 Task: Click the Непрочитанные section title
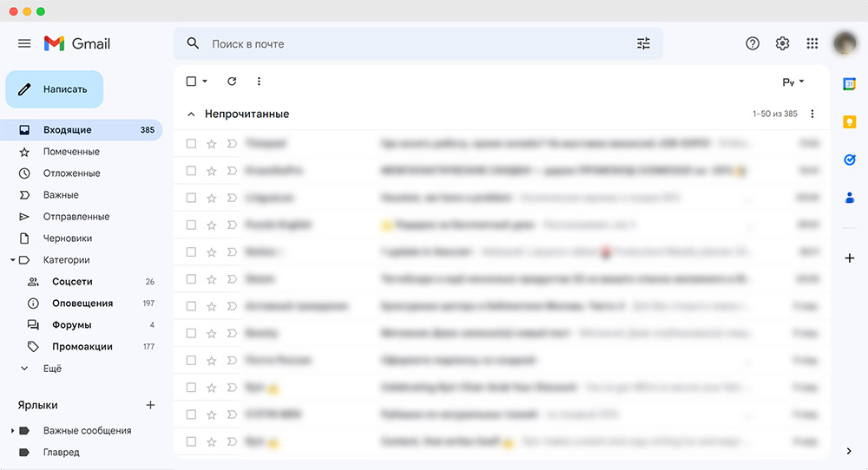pos(247,114)
